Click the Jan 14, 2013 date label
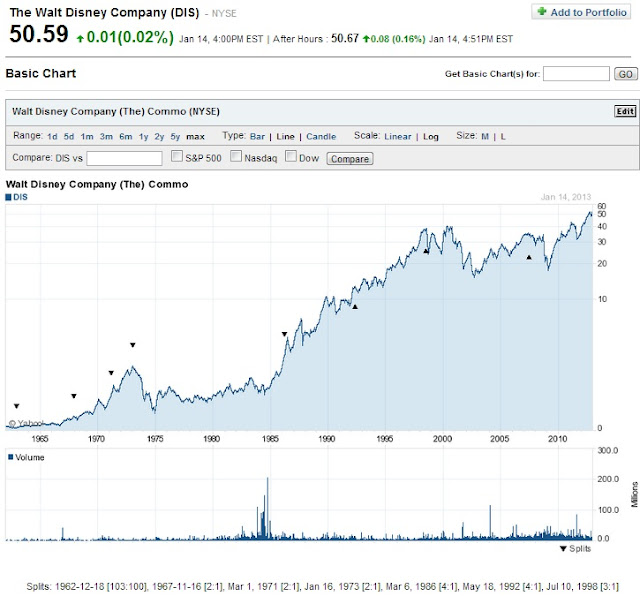640x596 pixels. click(x=566, y=197)
